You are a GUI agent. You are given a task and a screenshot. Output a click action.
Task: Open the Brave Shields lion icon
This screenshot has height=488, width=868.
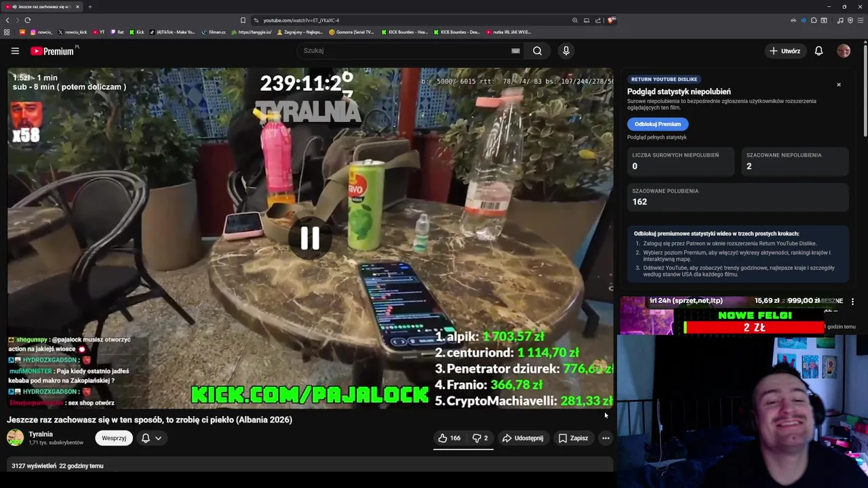click(611, 20)
